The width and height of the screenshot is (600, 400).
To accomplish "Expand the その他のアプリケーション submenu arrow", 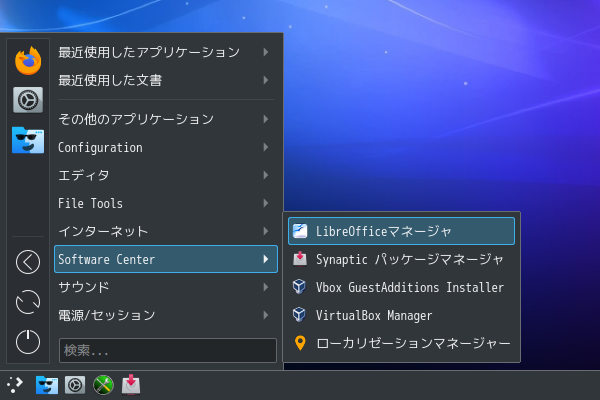I will (x=266, y=119).
